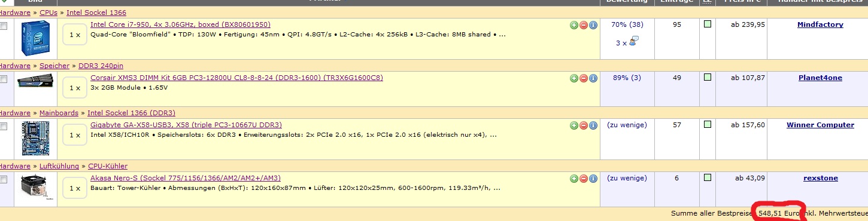Click Hardware breadcrumb above Corsair XMS3 row

coord(15,66)
